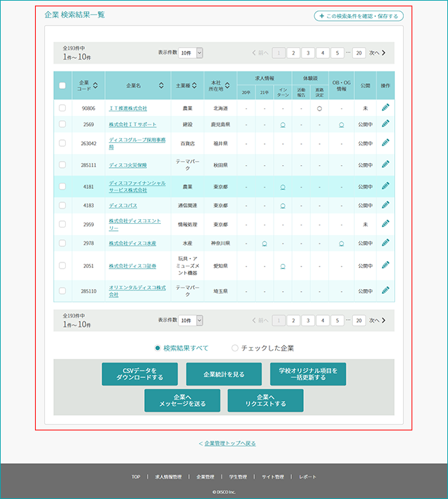This screenshot has width=448, height=499.
Task: Open レポート in the footer menu
Action: [307, 477]
